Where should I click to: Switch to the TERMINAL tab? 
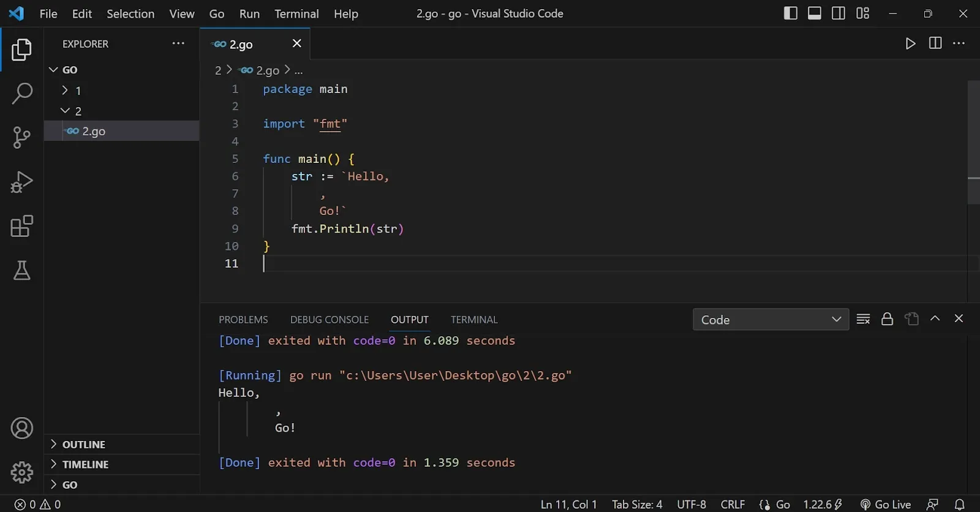pos(474,320)
